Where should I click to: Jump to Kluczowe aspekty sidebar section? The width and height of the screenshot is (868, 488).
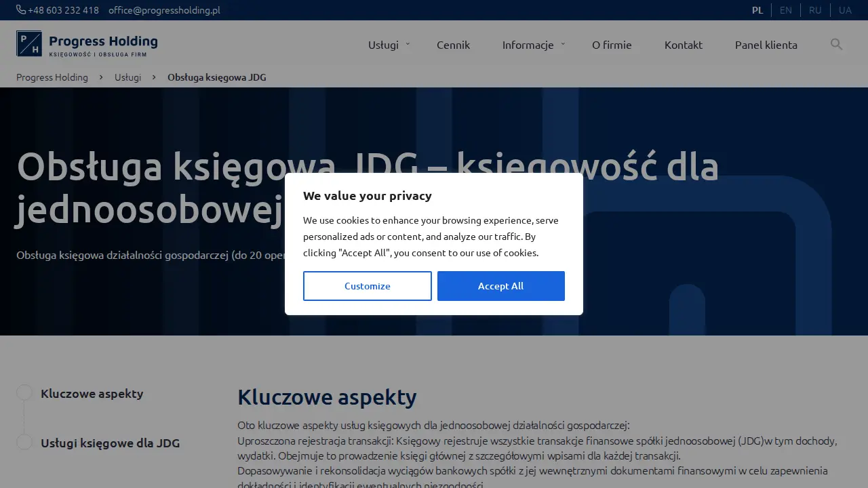pyautogui.click(x=92, y=394)
